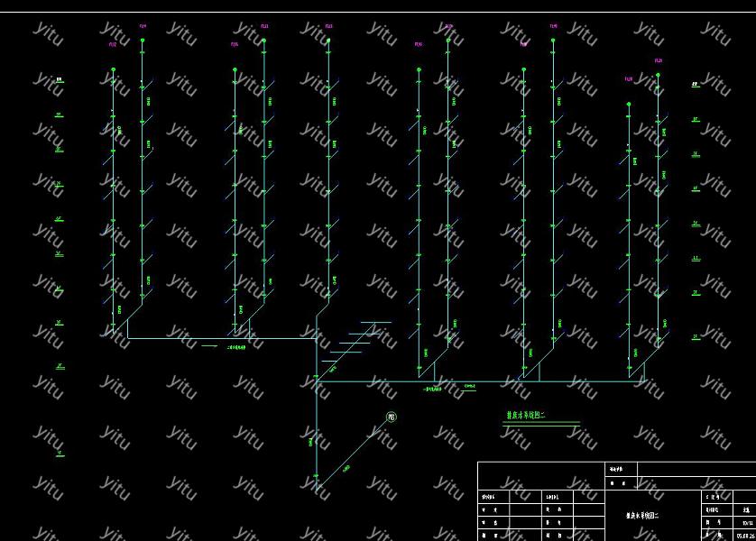Select the green vent cap atop the leftmost riser

coord(114,69)
